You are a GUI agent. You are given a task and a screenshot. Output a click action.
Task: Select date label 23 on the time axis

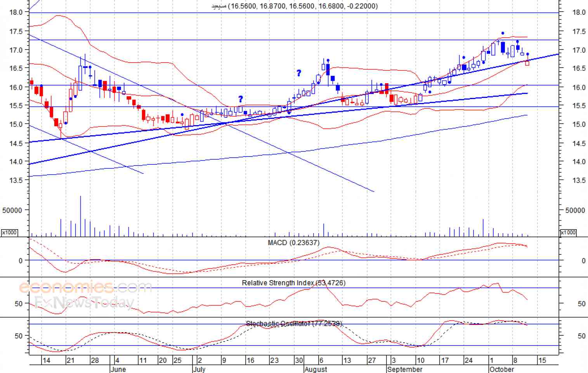click(274, 360)
